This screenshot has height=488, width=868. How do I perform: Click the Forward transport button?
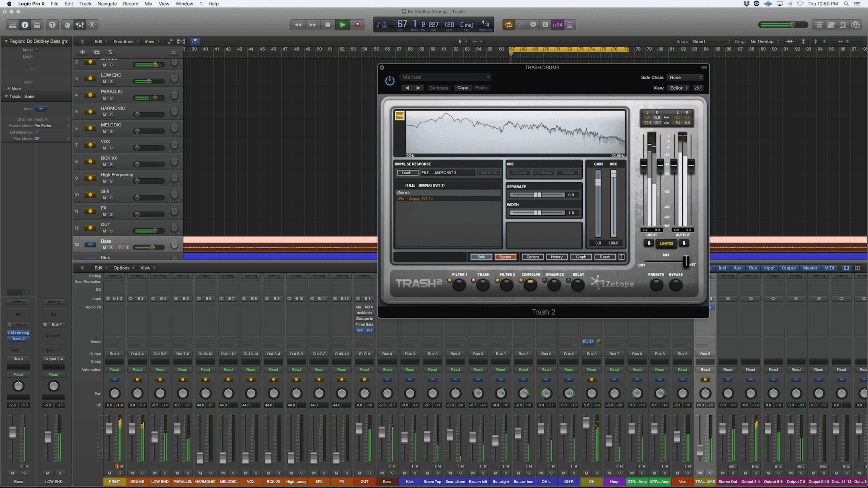pyautogui.click(x=313, y=25)
